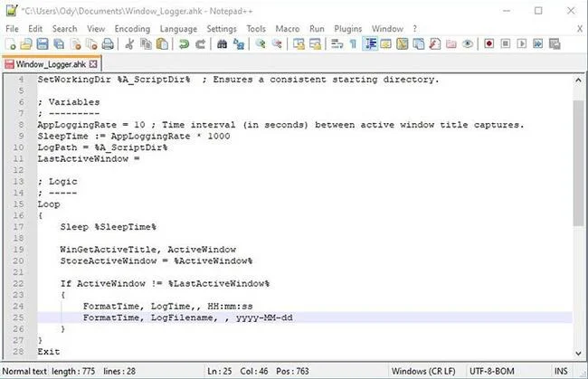588x379 pixels.
Task: Click the Redo arrow icon
Action: pos(200,44)
